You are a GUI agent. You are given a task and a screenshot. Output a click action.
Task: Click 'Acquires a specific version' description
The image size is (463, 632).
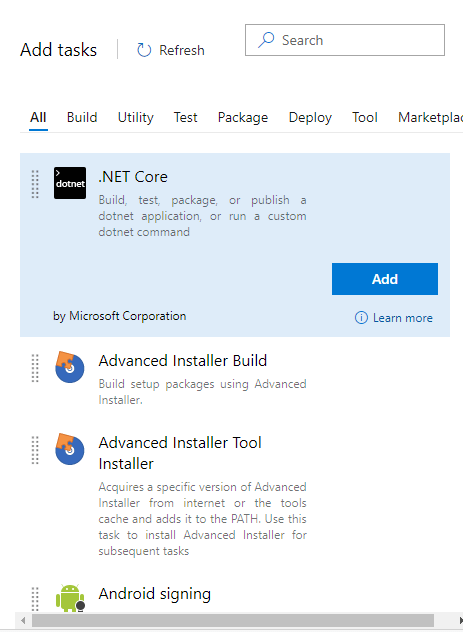point(202,519)
